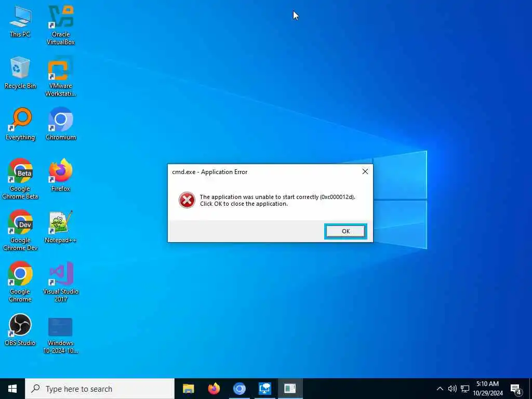Open the clock and date flyout
Viewport: 532px width, 399px height.
tap(488, 389)
